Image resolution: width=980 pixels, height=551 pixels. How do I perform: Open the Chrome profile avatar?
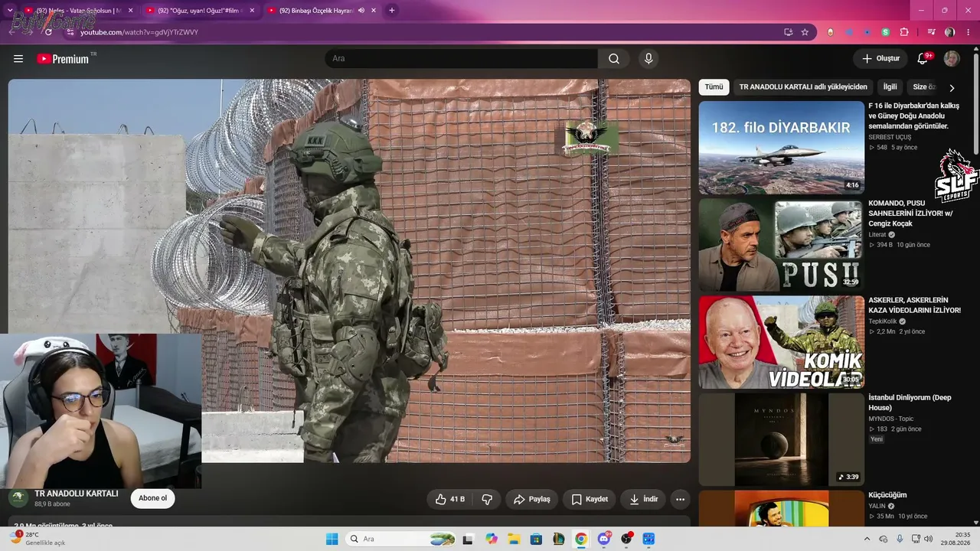tap(949, 32)
